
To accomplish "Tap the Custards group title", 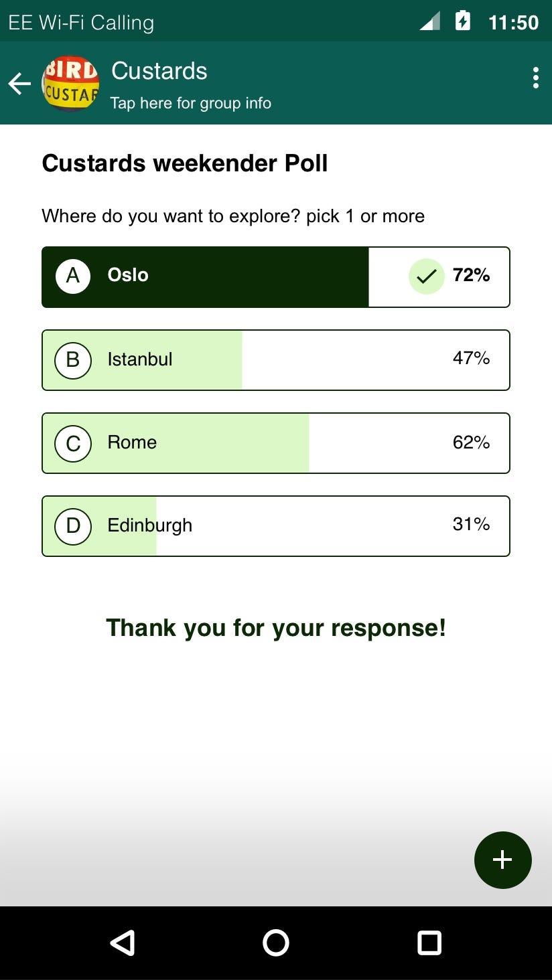I will (x=159, y=70).
